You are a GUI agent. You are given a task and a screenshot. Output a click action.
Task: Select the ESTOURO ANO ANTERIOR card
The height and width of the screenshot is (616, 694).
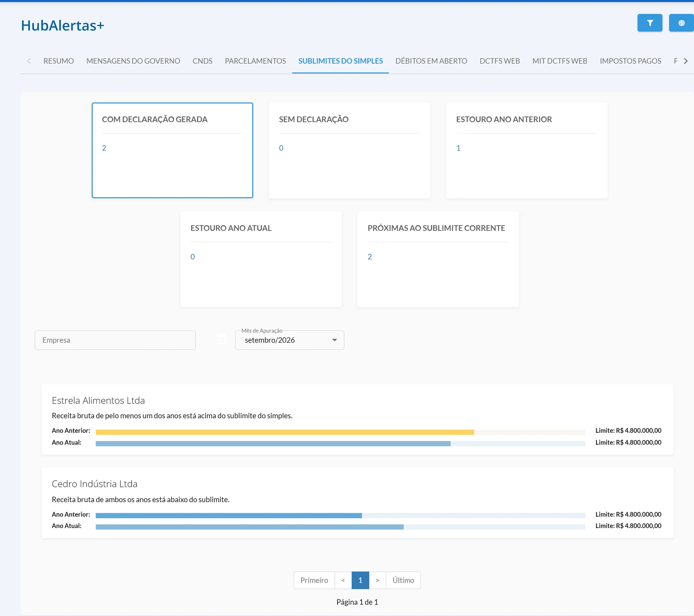coord(526,150)
